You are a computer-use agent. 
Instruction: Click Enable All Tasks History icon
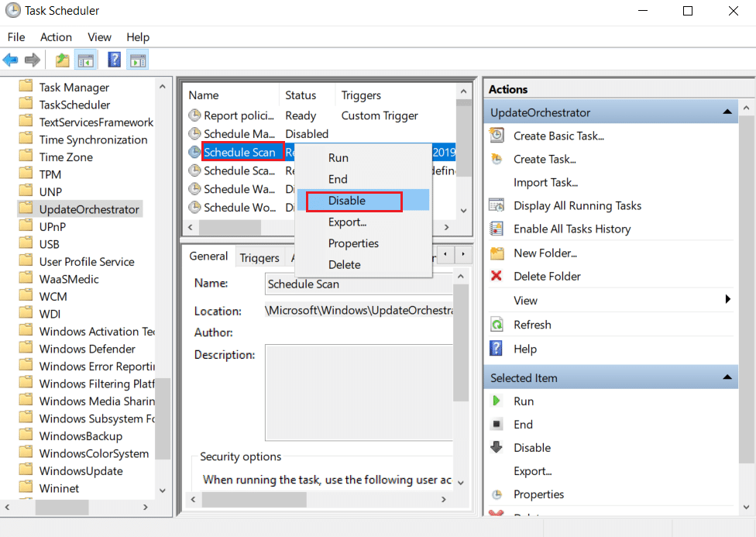tap(497, 229)
